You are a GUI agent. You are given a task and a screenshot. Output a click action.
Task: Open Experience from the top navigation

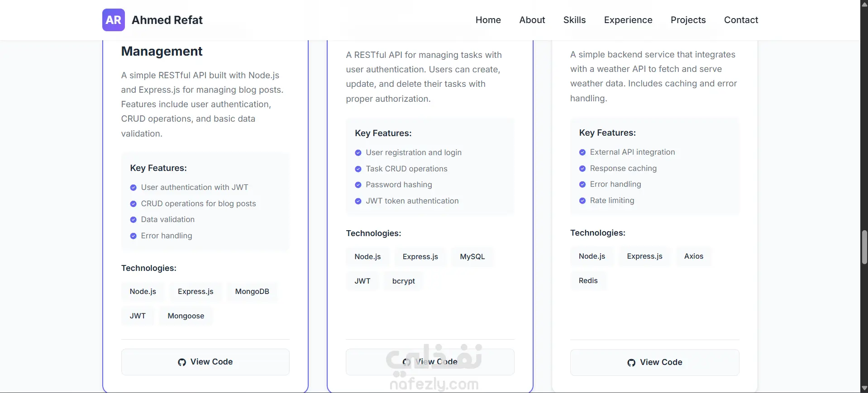coord(628,20)
